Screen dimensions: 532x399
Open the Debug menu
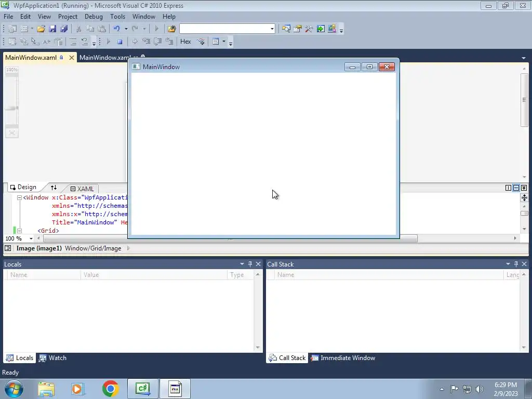[x=94, y=16]
